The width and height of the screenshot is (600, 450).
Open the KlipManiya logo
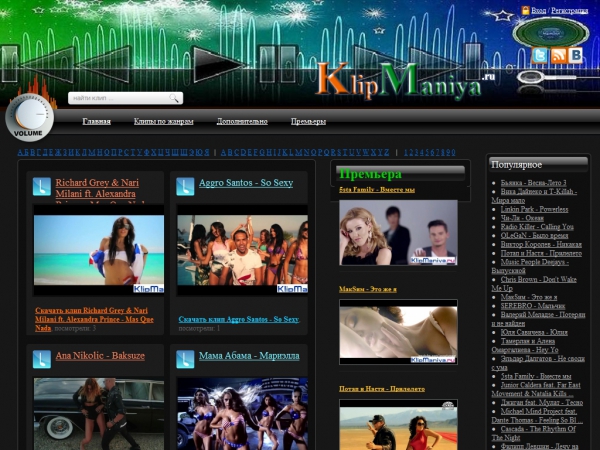(404, 80)
